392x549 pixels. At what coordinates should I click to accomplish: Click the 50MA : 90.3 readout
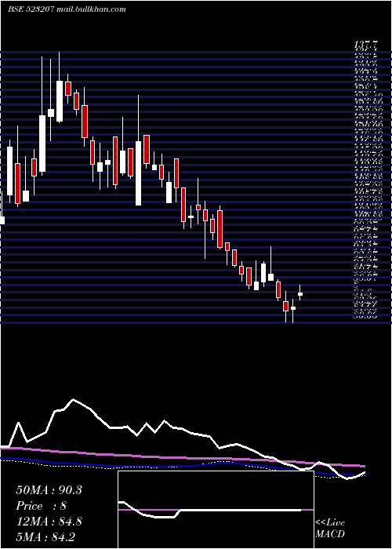[x=49, y=490]
